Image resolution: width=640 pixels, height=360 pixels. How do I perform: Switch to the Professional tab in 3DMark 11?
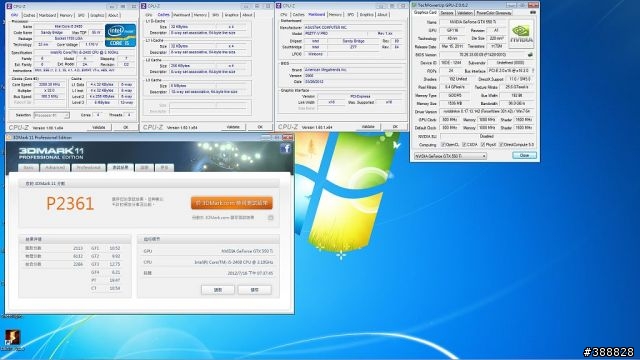[88, 167]
